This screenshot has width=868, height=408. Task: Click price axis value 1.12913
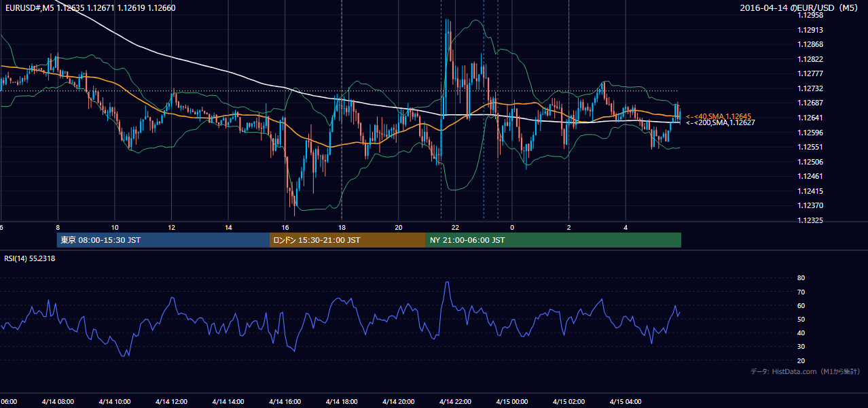click(810, 30)
